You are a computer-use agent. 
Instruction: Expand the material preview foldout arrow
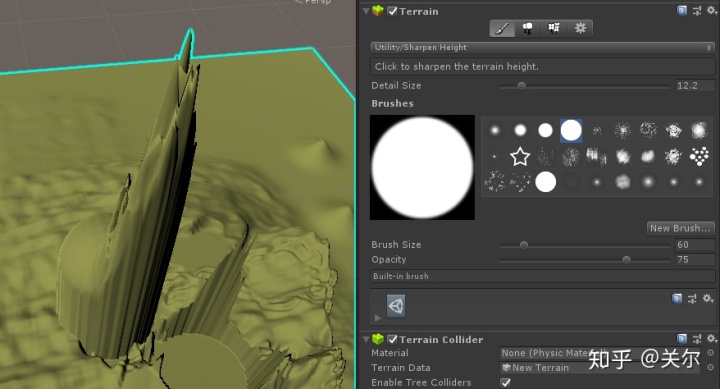coord(377,317)
